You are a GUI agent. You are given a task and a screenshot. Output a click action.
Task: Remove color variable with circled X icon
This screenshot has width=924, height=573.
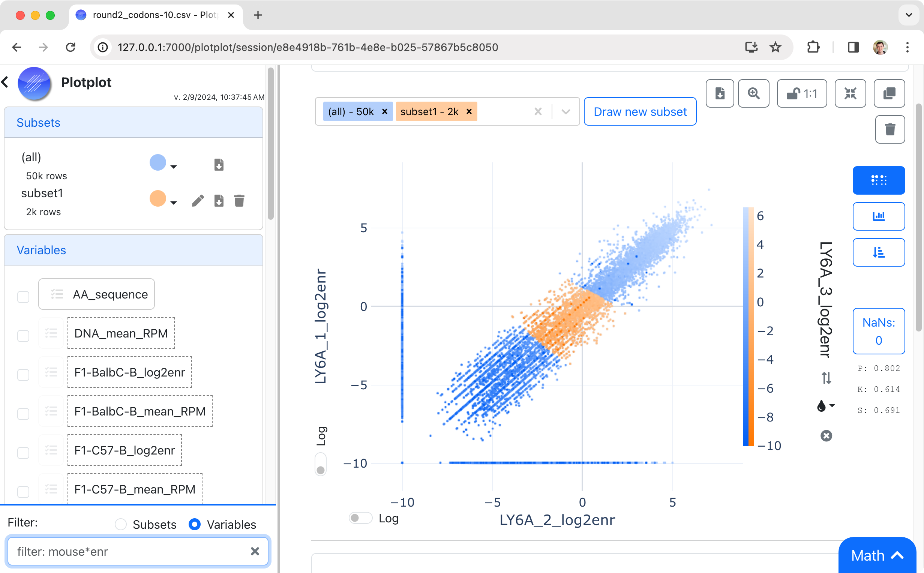pos(826,436)
